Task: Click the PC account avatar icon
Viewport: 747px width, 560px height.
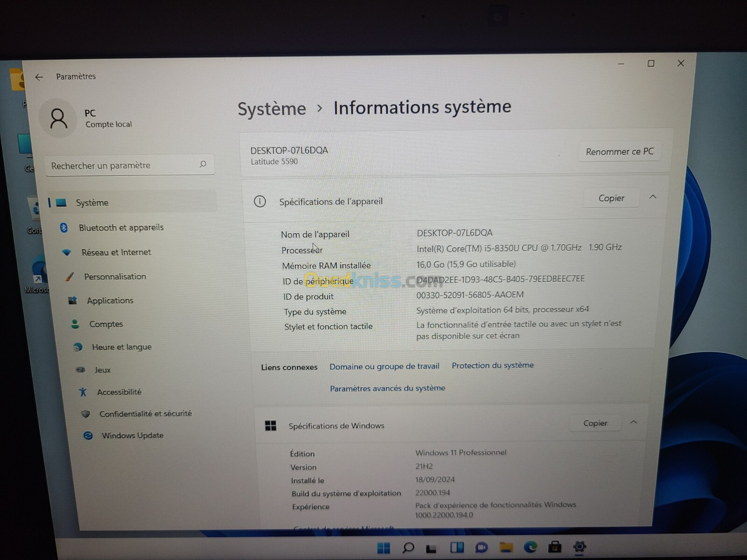Action: coord(58,119)
